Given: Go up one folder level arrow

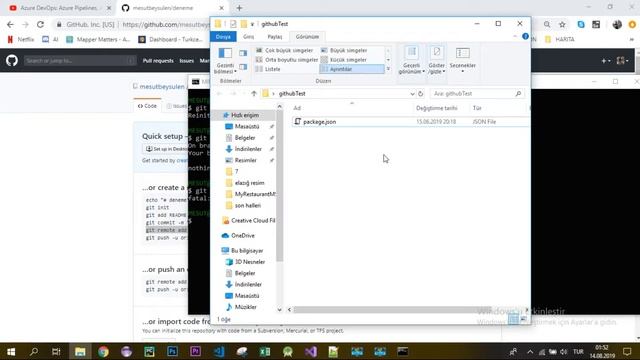Looking at the screenshot, I should coord(254,93).
